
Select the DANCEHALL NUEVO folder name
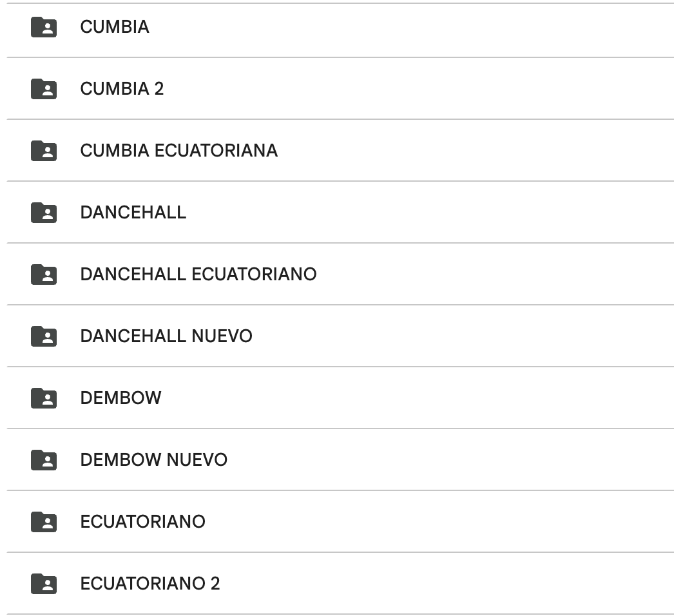coord(166,336)
